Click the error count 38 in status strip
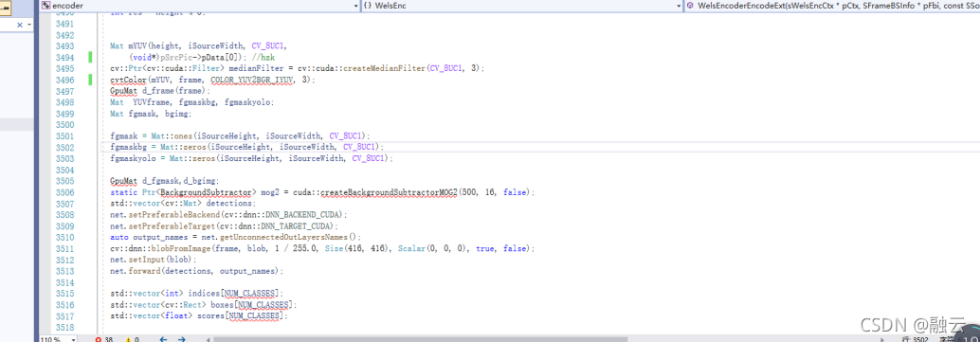980x342 pixels. 109,339
